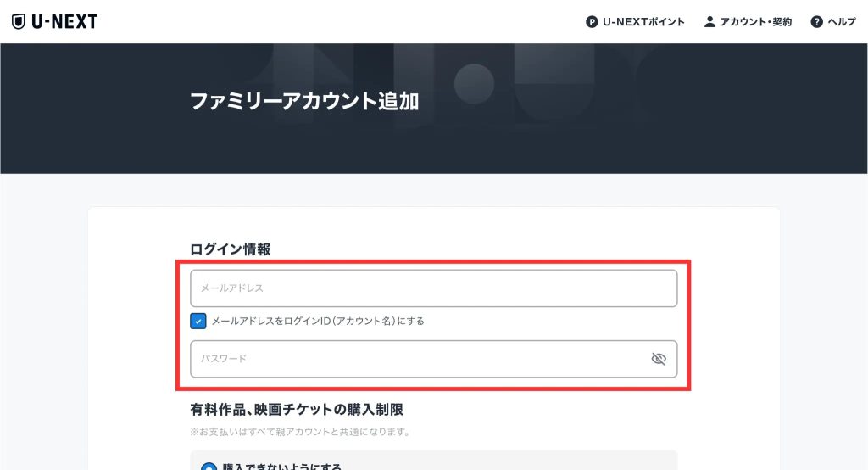Click the ファミリーアカウント追加 page title
Viewport: 868px width, 470px height.
304,102
